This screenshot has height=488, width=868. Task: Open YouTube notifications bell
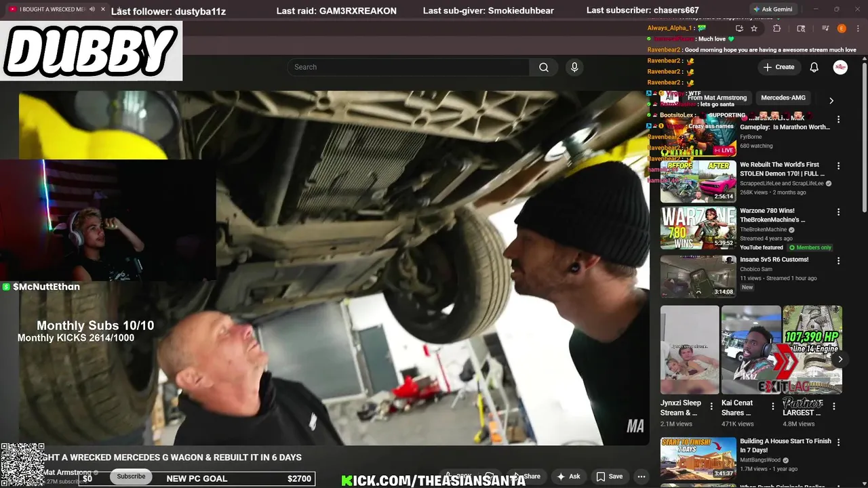click(814, 67)
